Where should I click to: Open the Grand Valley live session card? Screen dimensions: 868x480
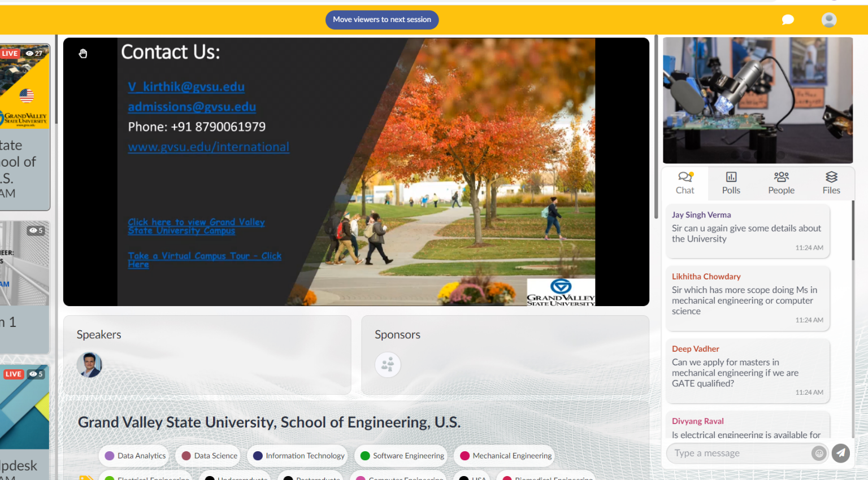pos(25,127)
